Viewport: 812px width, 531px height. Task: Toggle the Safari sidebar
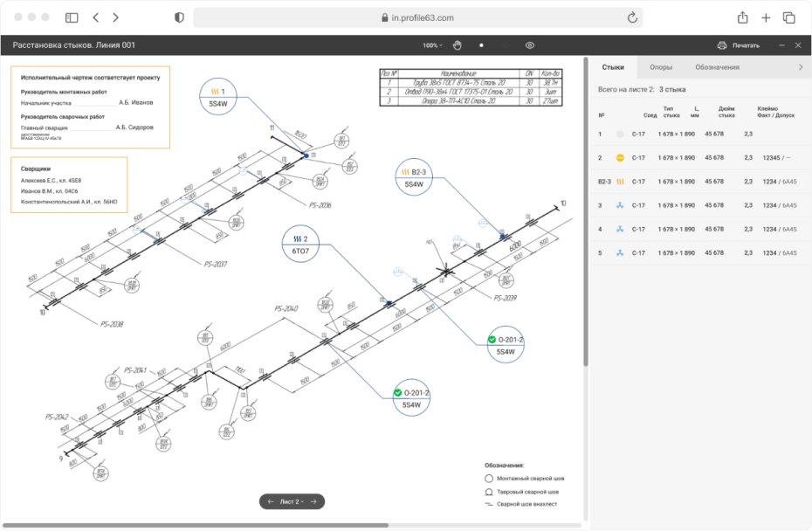[72, 17]
